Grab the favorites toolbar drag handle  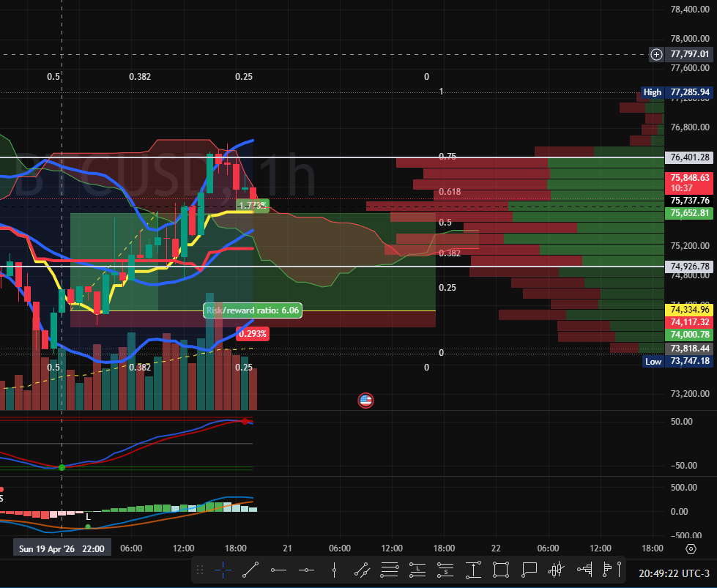200,570
